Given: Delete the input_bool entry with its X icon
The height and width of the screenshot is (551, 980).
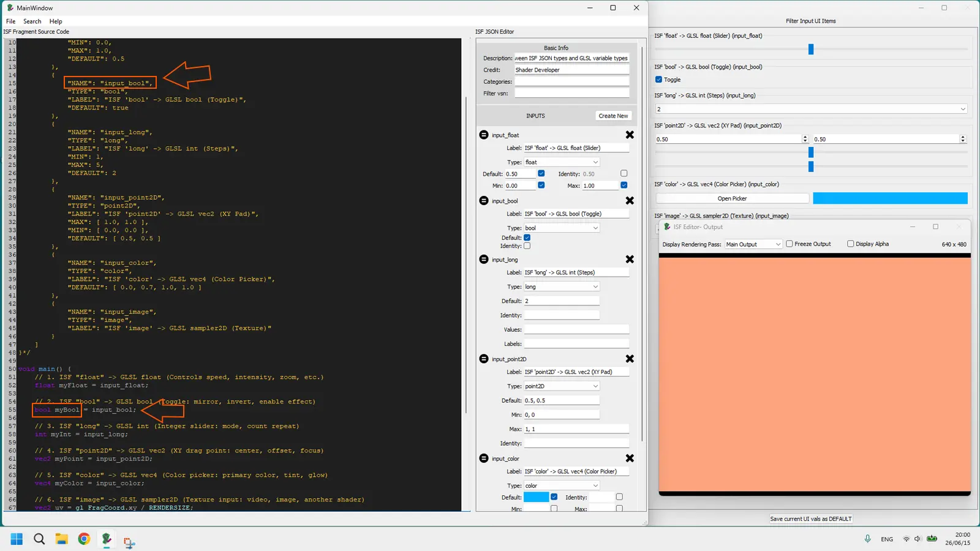Looking at the screenshot, I should tap(630, 201).
